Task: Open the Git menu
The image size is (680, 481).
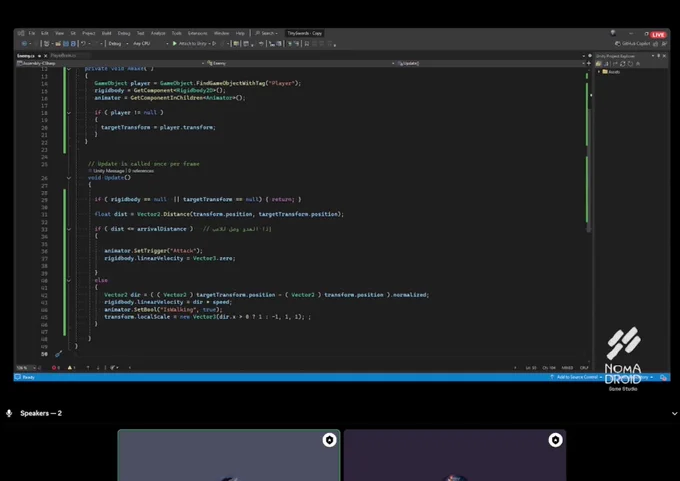Action: pos(73,33)
